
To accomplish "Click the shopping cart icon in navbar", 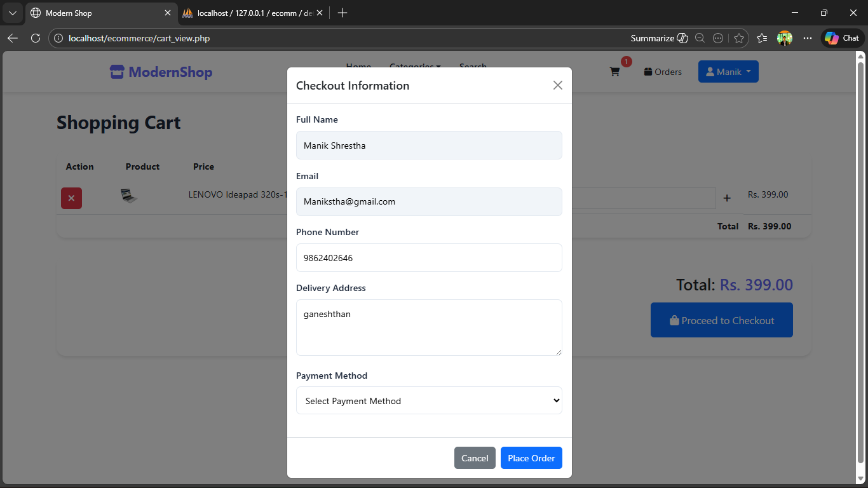I will coord(614,72).
